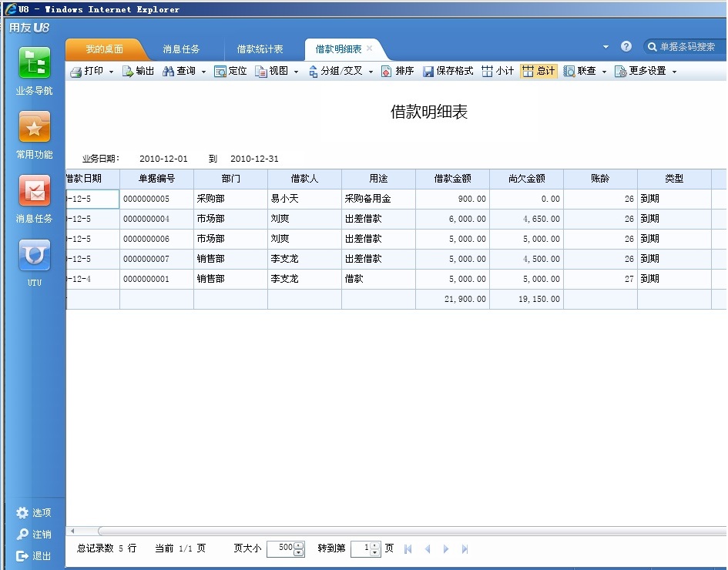Click scrollbar left arrow
The width and height of the screenshot is (728, 570).
click(x=72, y=531)
